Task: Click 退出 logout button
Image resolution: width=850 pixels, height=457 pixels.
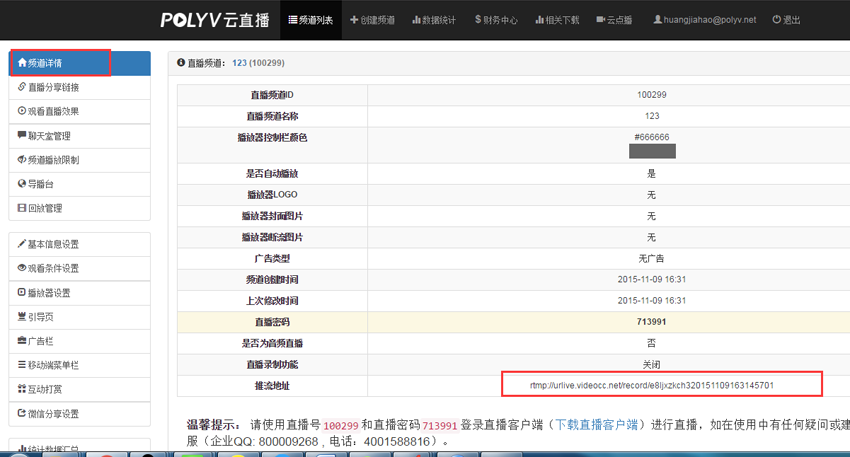Action: (786, 20)
